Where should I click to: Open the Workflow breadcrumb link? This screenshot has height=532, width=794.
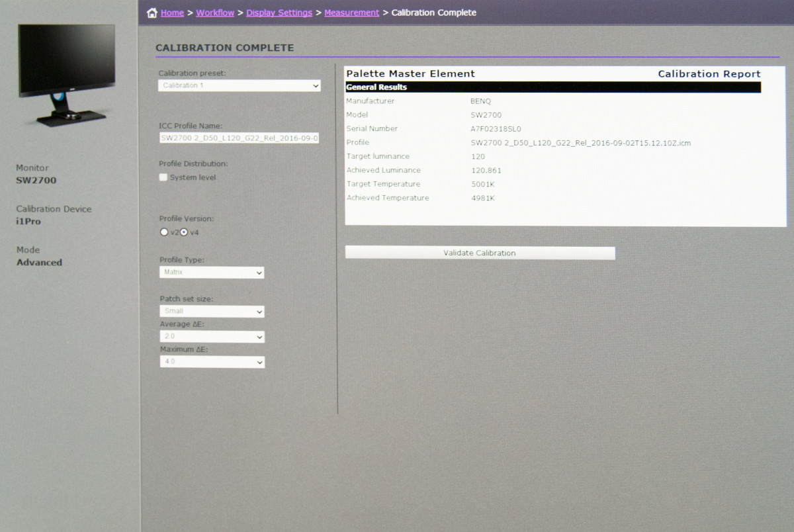pos(215,13)
